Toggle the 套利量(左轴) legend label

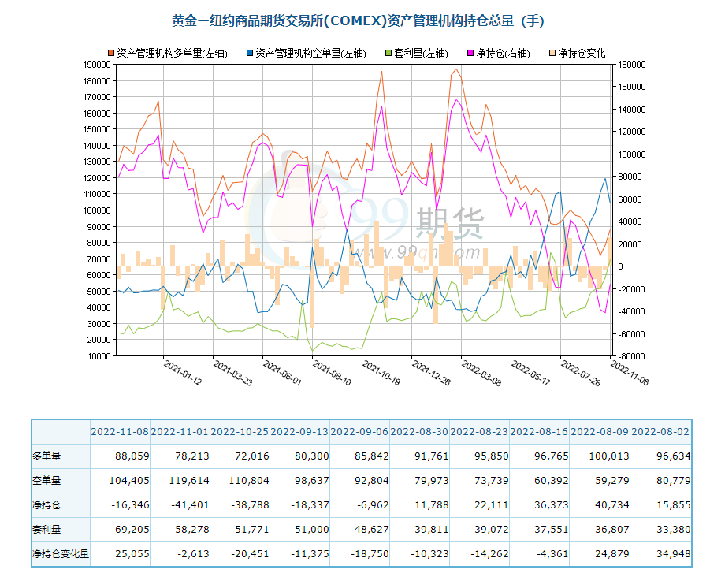coord(421,53)
